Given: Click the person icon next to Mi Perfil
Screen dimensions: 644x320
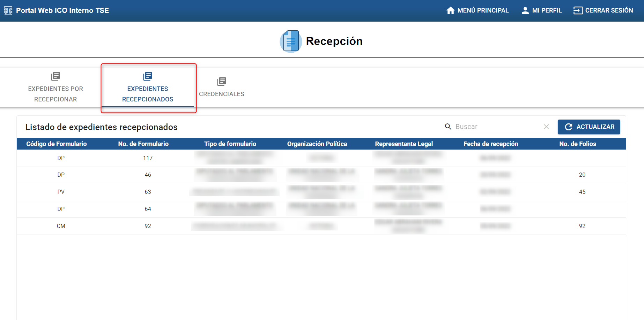Looking at the screenshot, I should 525,10.
